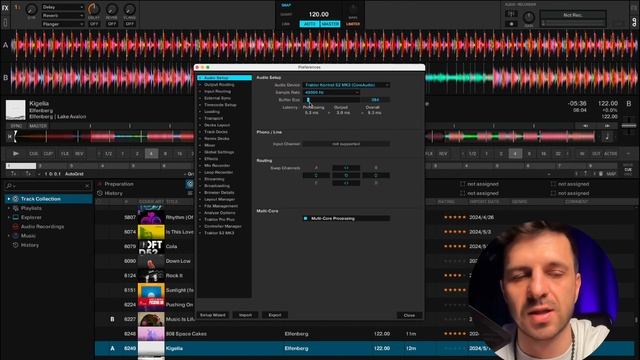Click the Kigelia cover art on deck A
Screen dimensions: 640x360
coord(16,110)
